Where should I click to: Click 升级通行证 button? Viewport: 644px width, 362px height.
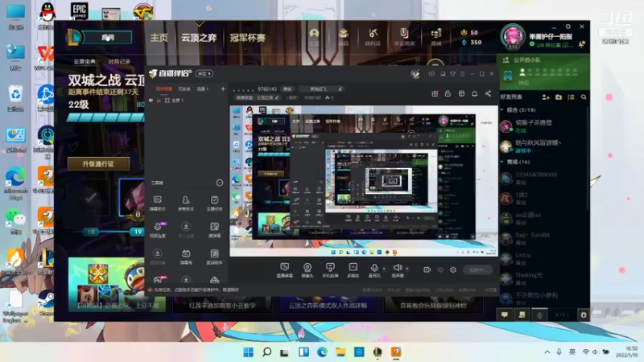(98, 164)
